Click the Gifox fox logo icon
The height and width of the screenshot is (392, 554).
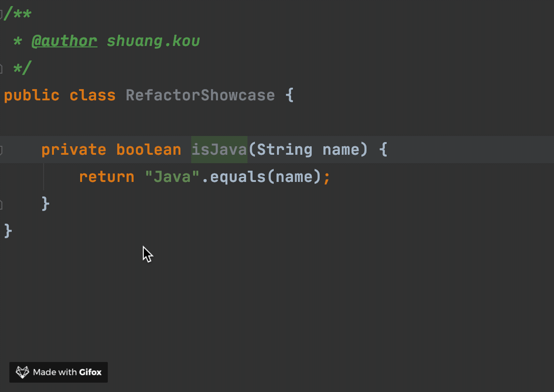(x=22, y=372)
